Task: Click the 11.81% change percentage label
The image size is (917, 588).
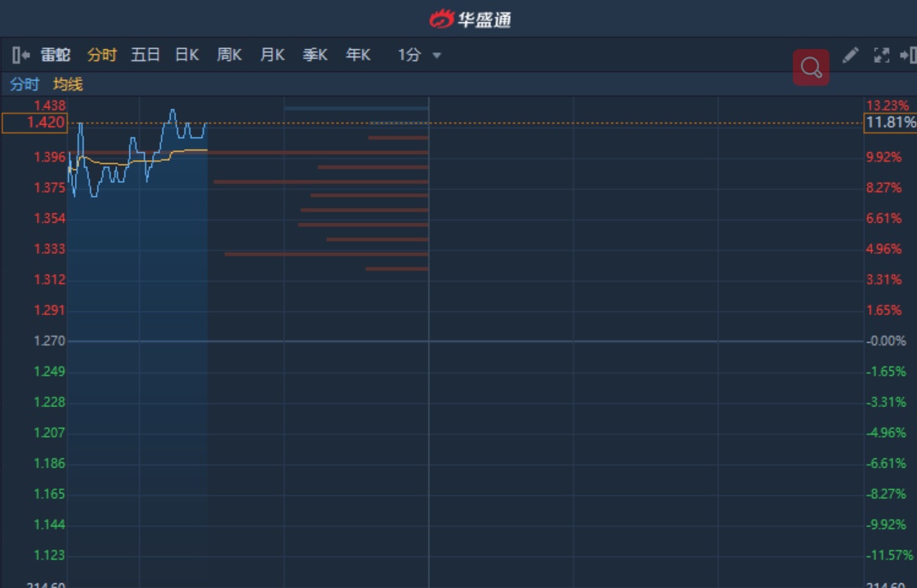Action: 890,122
